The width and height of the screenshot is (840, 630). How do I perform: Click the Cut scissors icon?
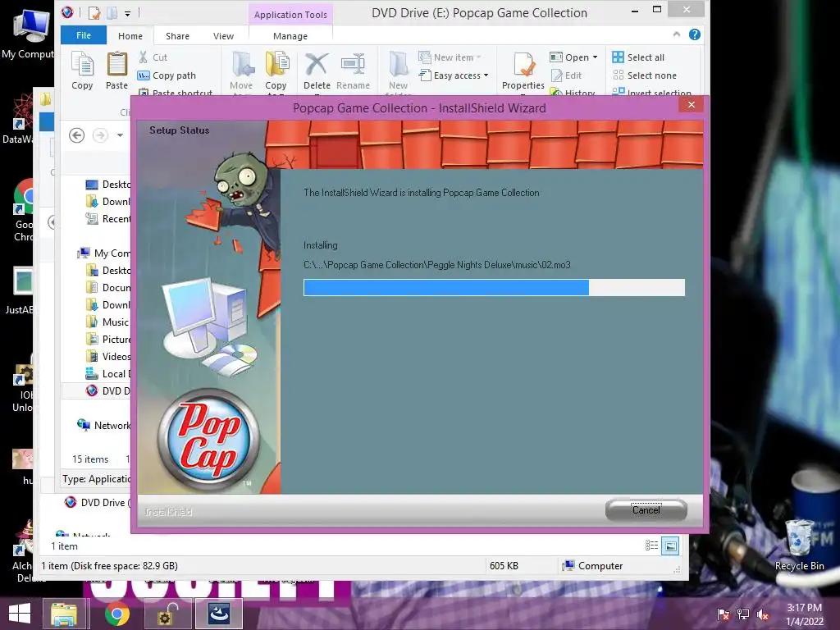144,57
